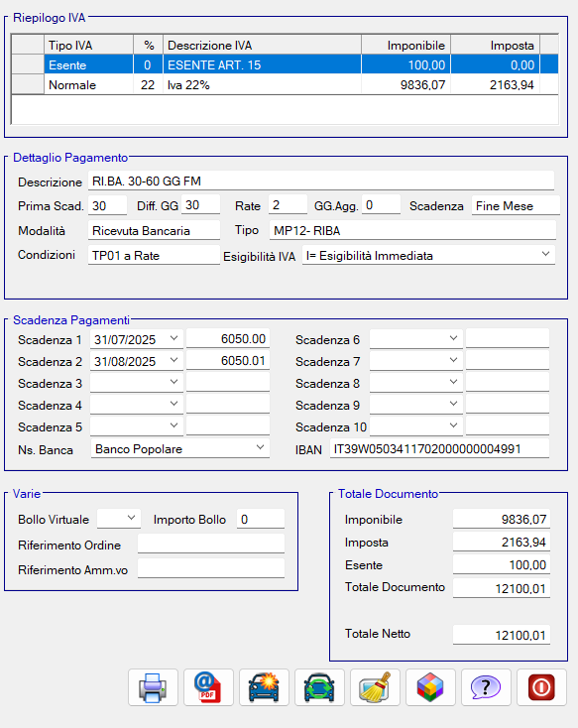Image resolution: width=578 pixels, height=728 pixels.
Task: Open Scadenza 9 date dropdown
Action: (x=454, y=404)
